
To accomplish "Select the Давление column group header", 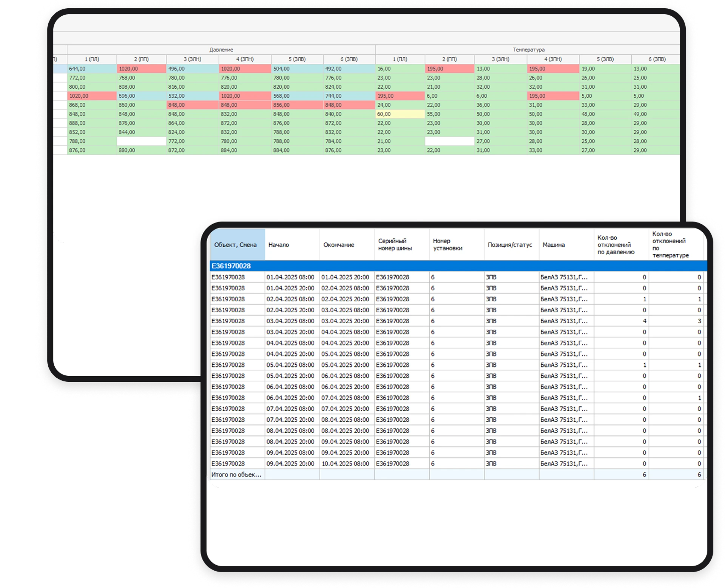I will point(221,49).
